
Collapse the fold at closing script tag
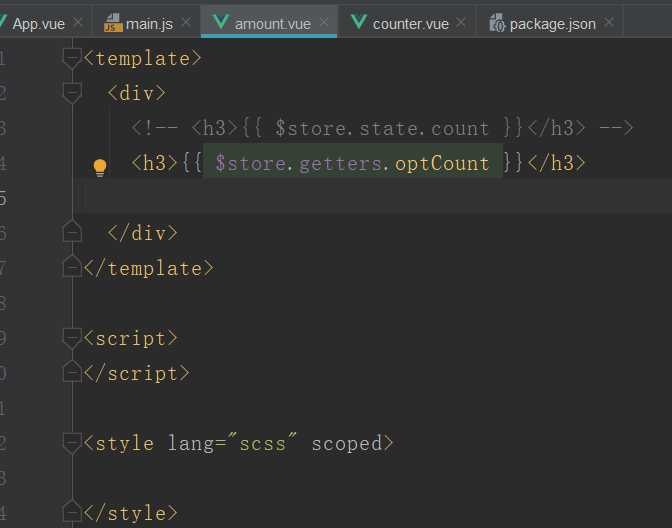(x=72, y=372)
